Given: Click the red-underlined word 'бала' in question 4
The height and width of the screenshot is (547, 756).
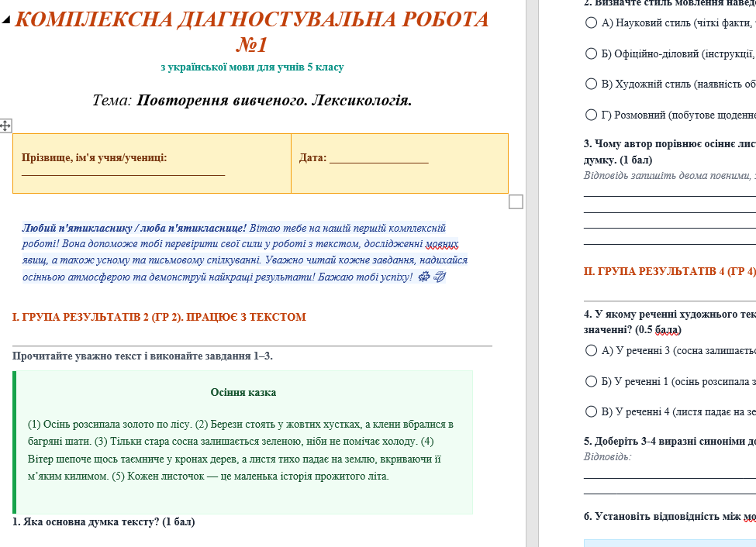Looking at the screenshot, I should 668,330.
